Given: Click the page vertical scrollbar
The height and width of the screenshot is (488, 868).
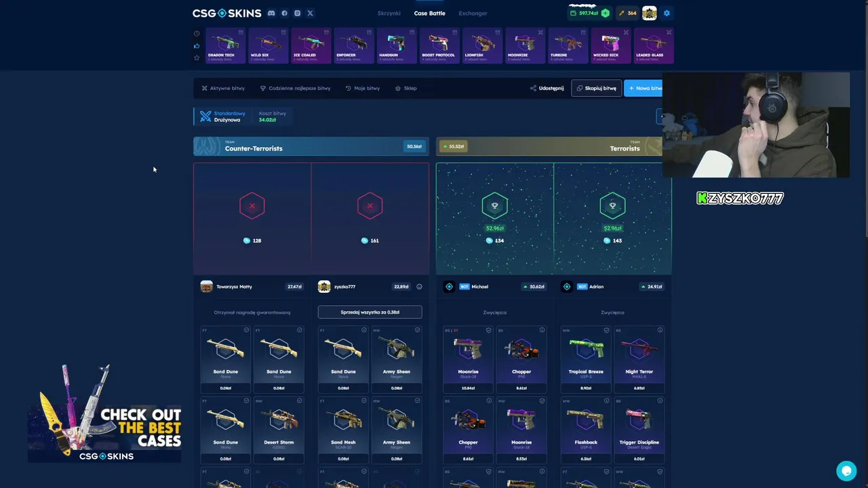Looking at the screenshot, I should click(x=865, y=122).
